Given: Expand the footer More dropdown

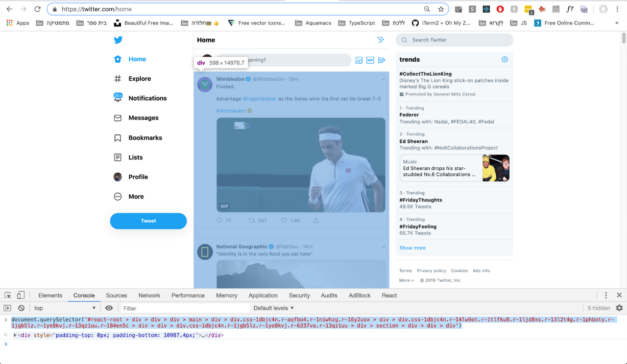Looking at the screenshot, I should pos(407,280).
